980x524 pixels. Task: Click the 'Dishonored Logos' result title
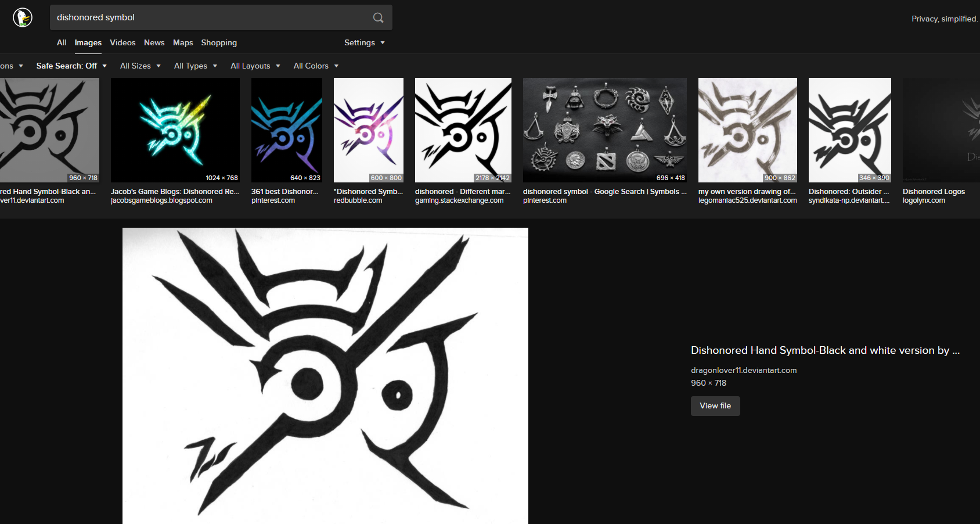934,191
